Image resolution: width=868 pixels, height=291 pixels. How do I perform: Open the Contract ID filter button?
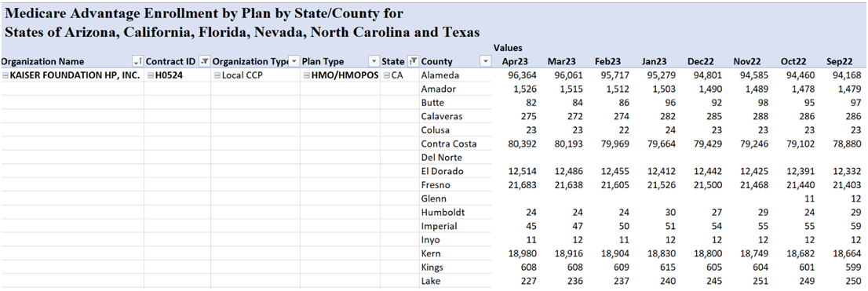pyautogui.click(x=204, y=62)
